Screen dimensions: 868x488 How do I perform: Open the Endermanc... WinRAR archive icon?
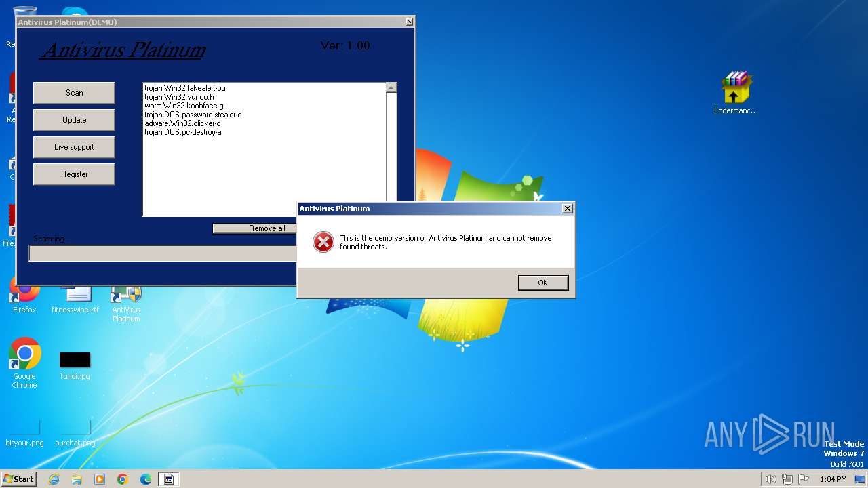point(736,94)
